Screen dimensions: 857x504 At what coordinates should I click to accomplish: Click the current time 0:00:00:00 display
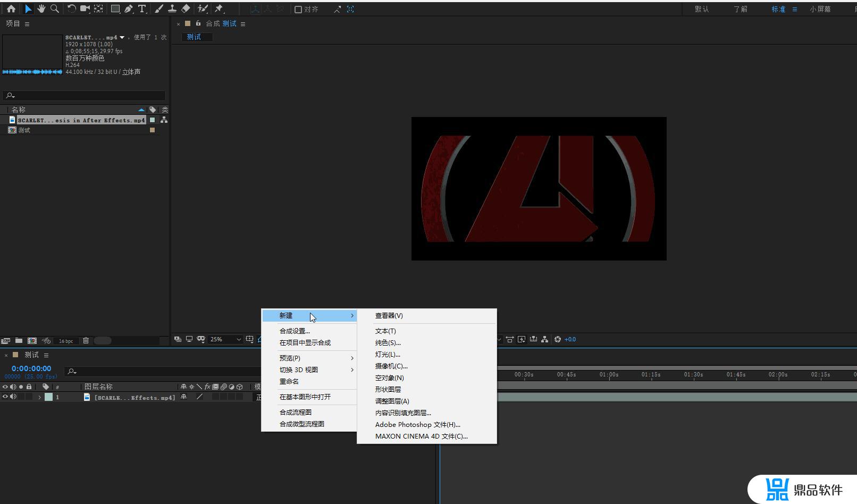[x=31, y=368]
